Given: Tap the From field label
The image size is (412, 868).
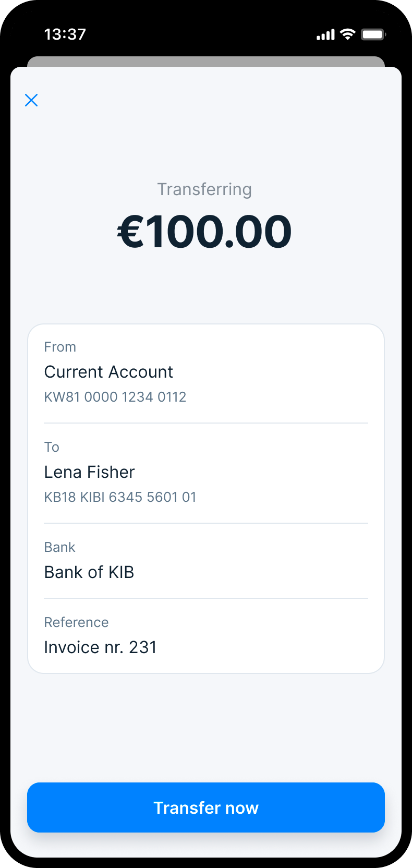Looking at the screenshot, I should point(60,347).
